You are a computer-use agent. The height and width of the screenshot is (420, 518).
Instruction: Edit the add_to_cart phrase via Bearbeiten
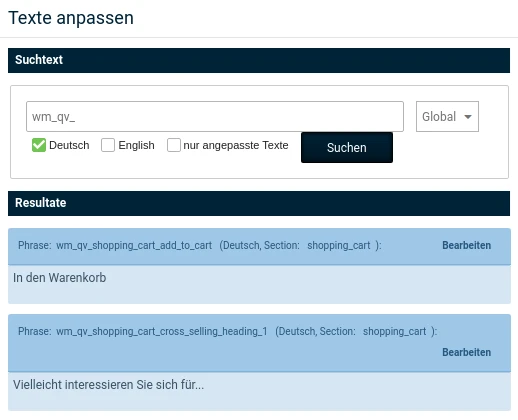[466, 245]
